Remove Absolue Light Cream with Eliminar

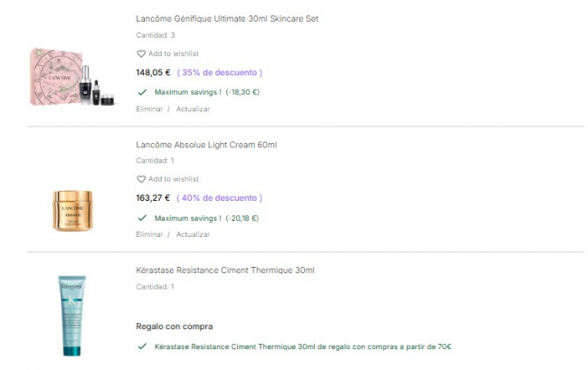[149, 234]
